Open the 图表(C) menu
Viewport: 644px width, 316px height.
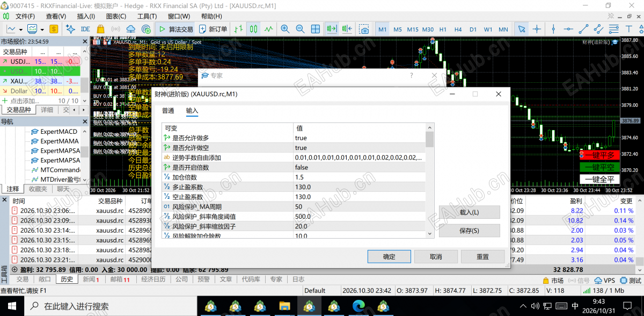(116, 16)
